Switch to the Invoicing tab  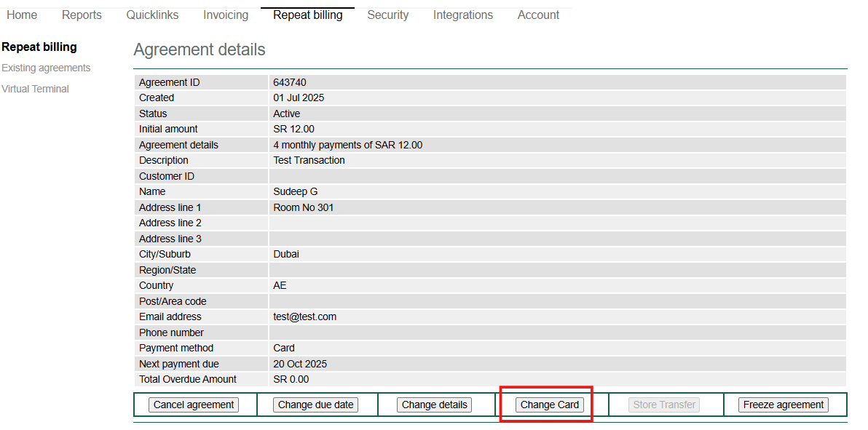click(225, 15)
